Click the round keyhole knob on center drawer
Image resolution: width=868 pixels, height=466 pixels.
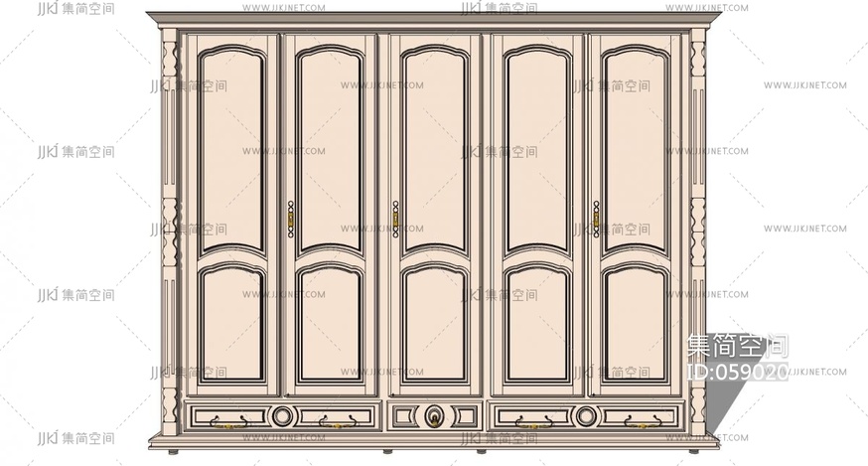(x=433, y=414)
